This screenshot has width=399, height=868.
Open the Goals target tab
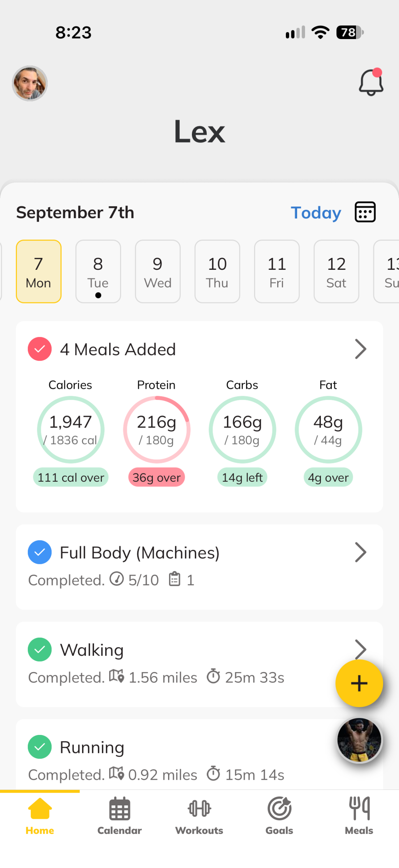(279, 816)
